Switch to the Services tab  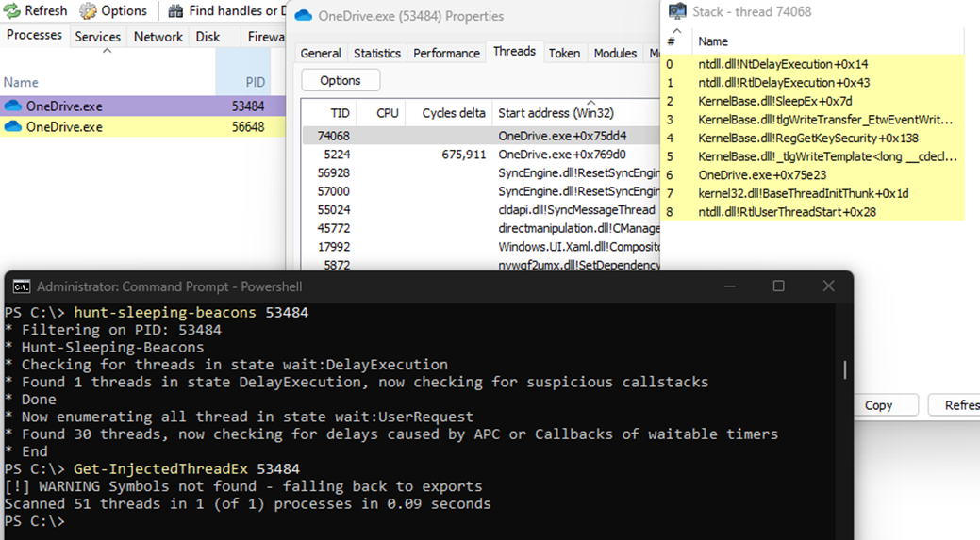98,37
